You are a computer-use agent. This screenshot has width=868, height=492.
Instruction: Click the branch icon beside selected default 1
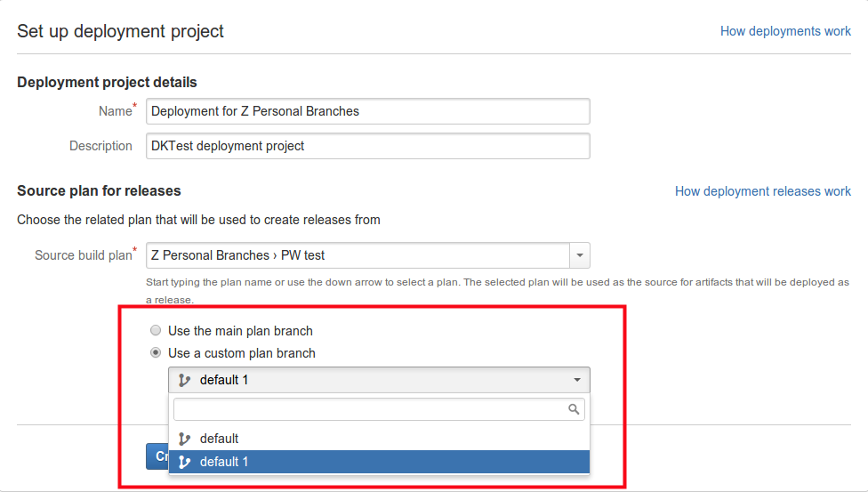click(x=184, y=380)
